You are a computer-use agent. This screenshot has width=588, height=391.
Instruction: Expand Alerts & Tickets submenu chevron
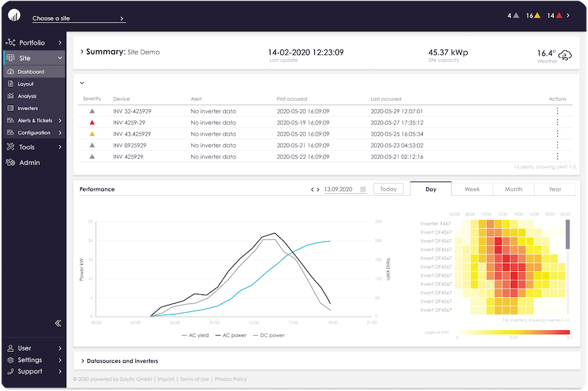tap(60, 121)
